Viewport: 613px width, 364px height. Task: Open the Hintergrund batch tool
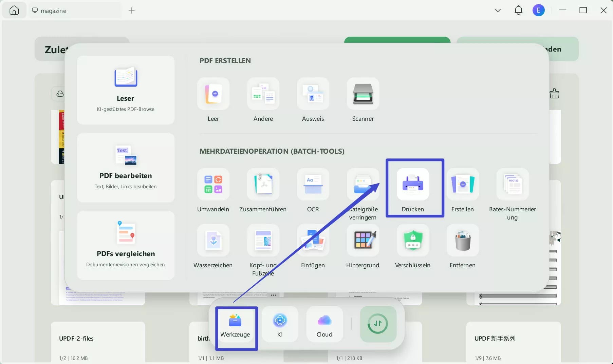(x=363, y=240)
